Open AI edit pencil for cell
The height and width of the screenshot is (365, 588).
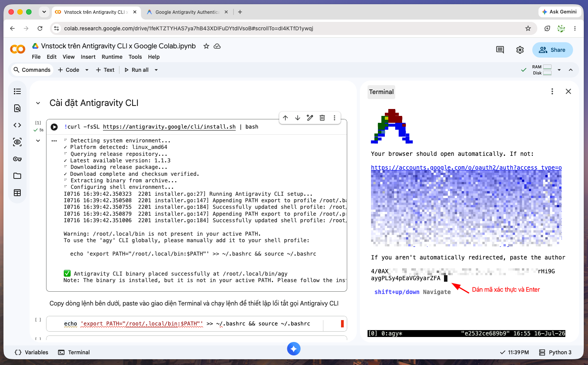(310, 118)
